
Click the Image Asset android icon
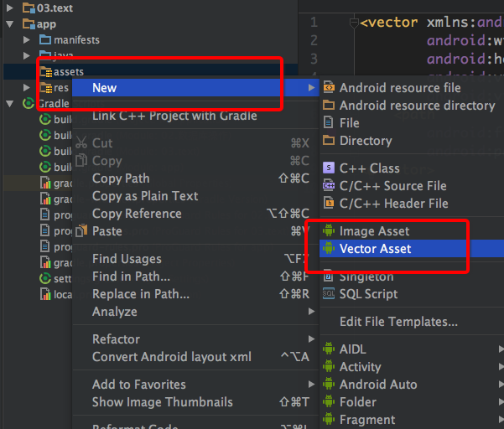coord(329,230)
